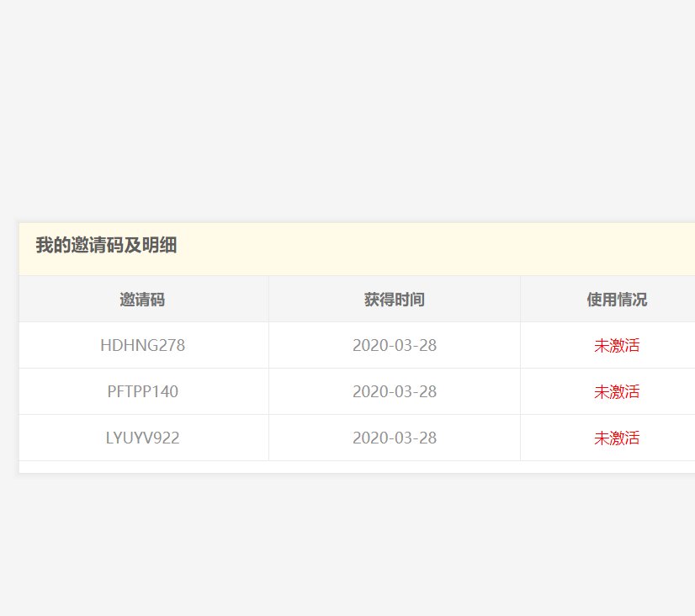
Task: Select the 获得时间 column header
Action: click(x=394, y=299)
